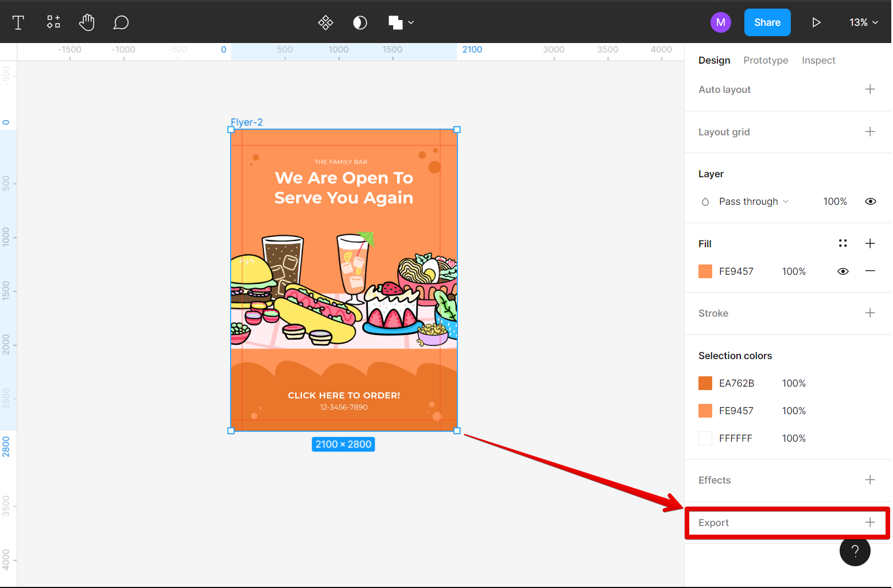Open the 13% zoom dropdown
Image resolution: width=893 pixels, height=588 pixels.
pyautogui.click(x=863, y=22)
